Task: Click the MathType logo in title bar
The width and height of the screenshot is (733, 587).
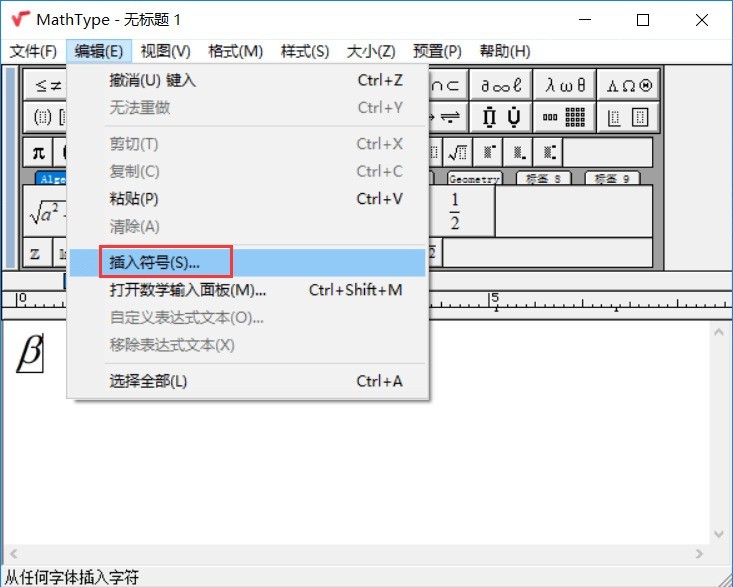Action: (21, 19)
